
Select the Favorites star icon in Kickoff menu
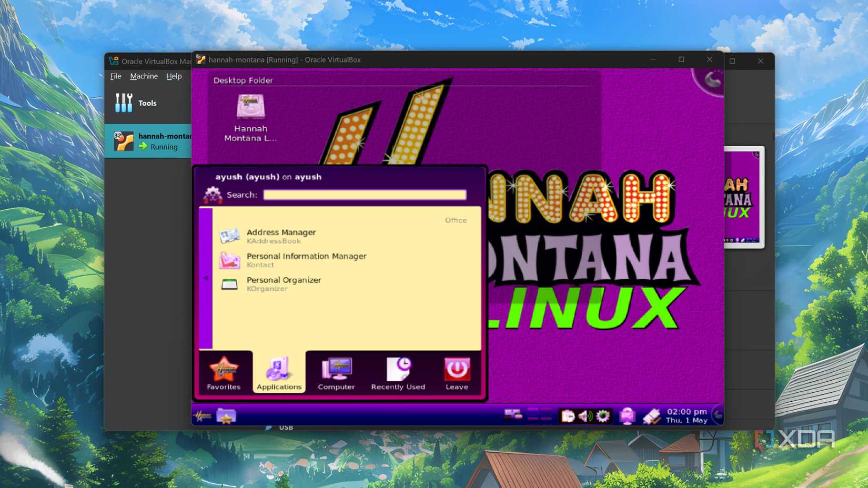pyautogui.click(x=224, y=372)
